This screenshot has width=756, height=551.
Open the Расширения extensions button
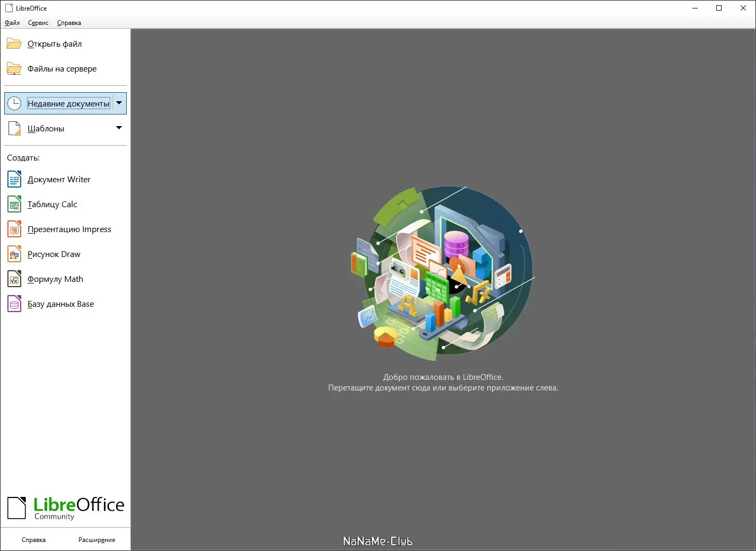coord(96,540)
